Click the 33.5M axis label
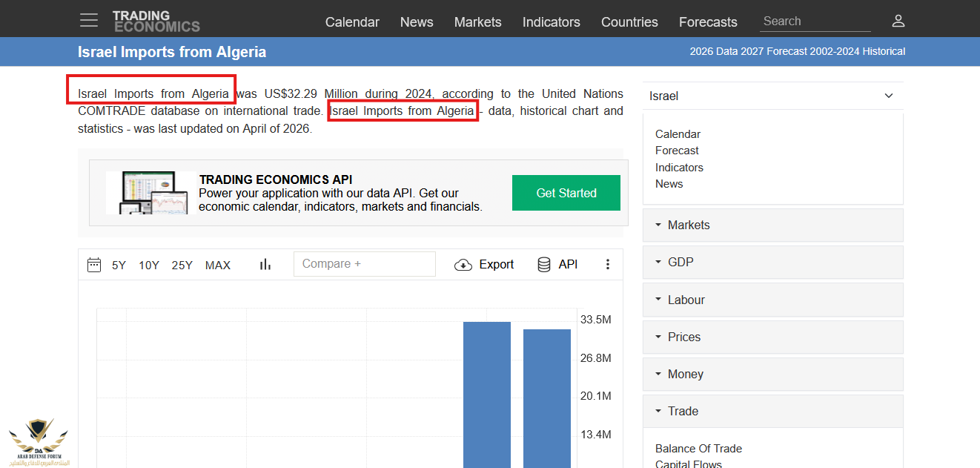This screenshot has width=980, height=468. click(596, 320)
